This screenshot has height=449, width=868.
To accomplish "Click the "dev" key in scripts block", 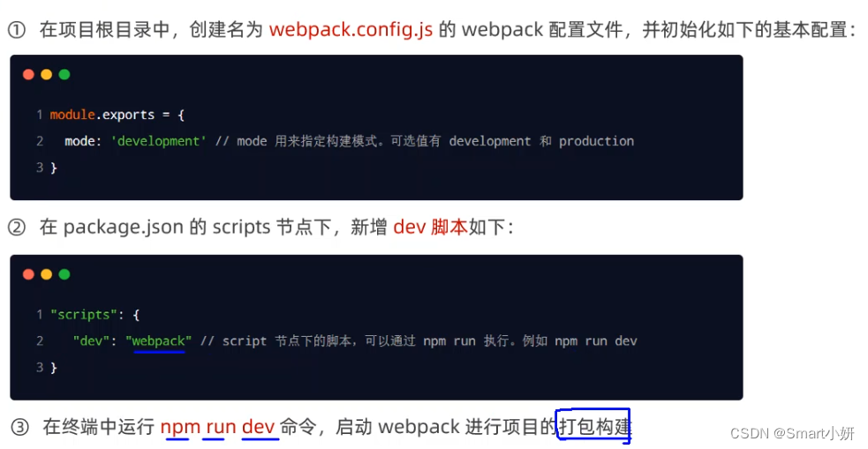I will coord(91,340).
